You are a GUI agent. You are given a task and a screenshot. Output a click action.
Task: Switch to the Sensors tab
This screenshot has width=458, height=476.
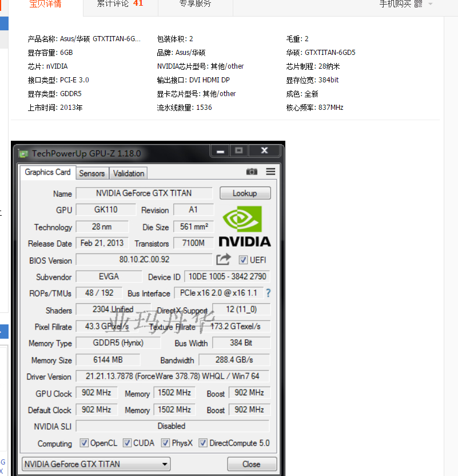92,173
